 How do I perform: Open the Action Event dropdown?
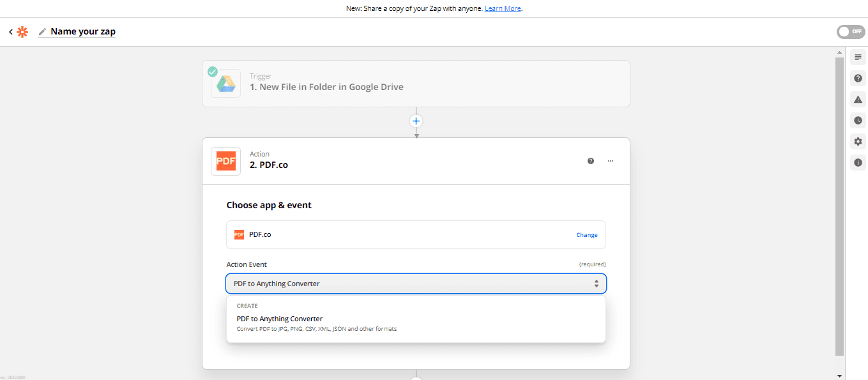[x=416, y=283]
